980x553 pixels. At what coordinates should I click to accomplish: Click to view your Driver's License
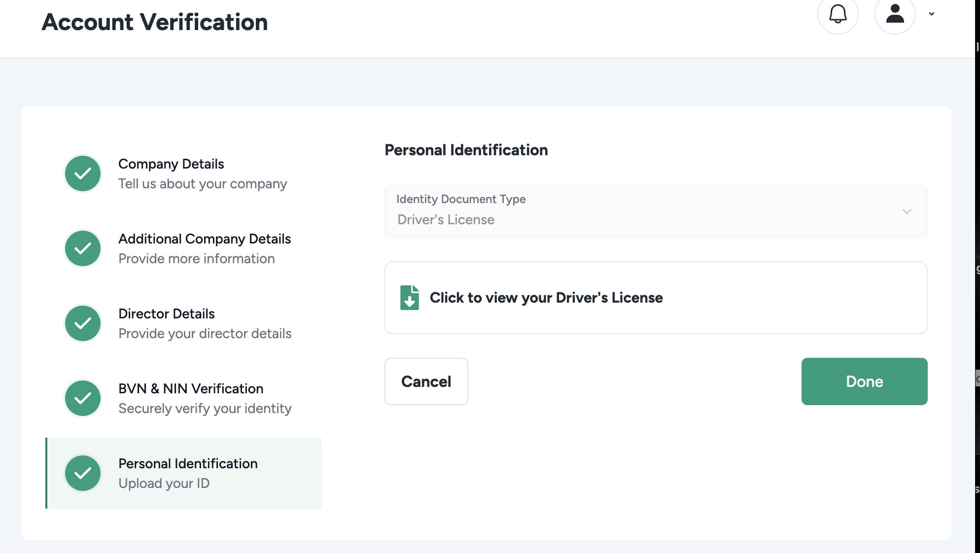(x=546, y=298)
